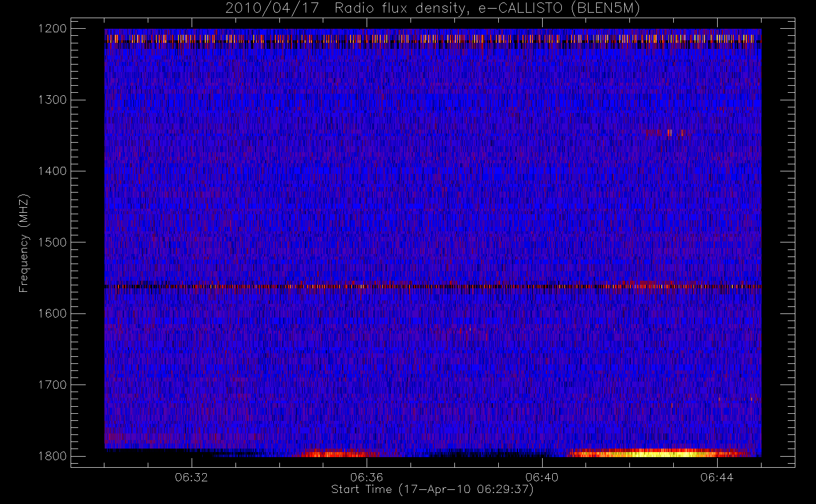This screenshot has height=504, width=816.
Task: Click the 06:40 time tick label
Action: (542, 477)
